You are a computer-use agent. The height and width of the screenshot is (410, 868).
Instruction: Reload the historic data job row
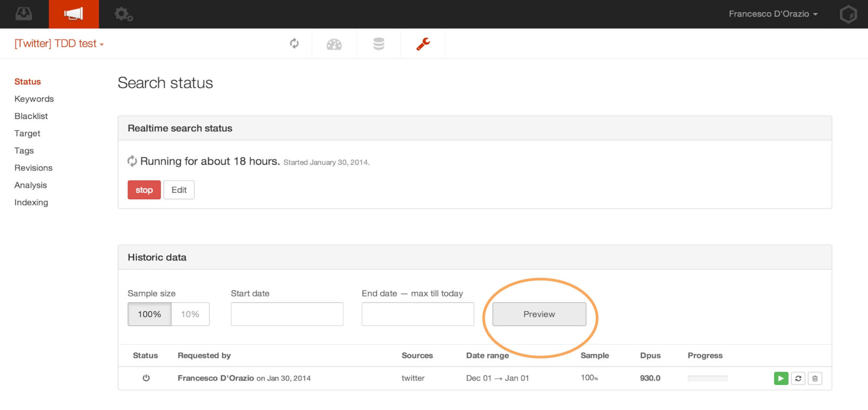coord(798,378)
